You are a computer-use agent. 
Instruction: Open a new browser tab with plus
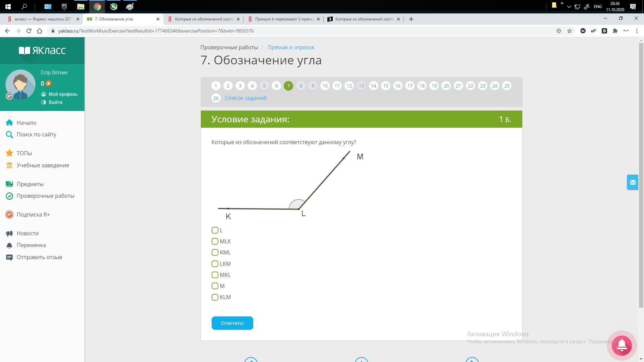click(411, 19)
